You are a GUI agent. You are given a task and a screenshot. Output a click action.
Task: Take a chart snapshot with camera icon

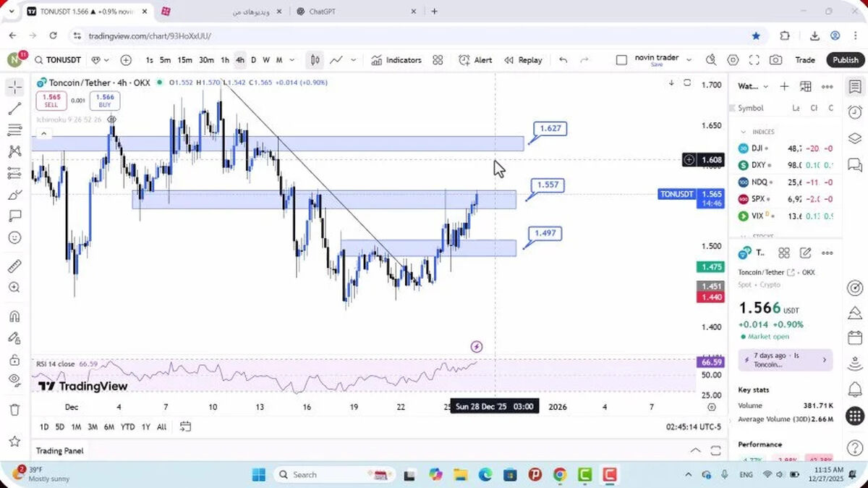coord(775,60)
